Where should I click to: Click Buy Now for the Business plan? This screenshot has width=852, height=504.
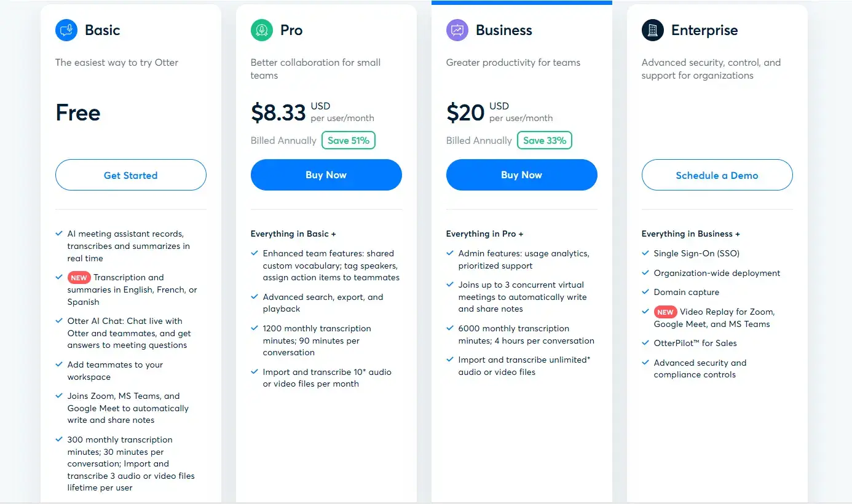(x=521, y=175)
